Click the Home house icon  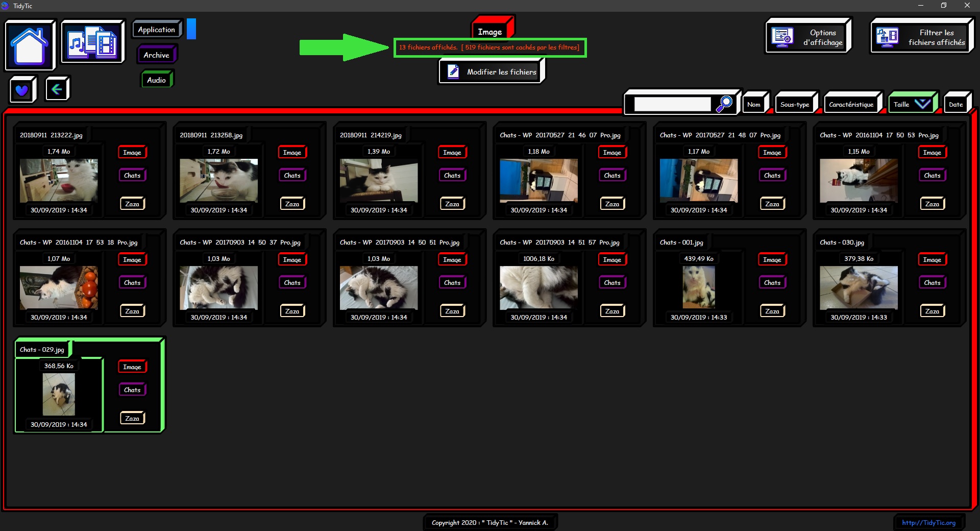pyautogui.click(x=30, y=45)
